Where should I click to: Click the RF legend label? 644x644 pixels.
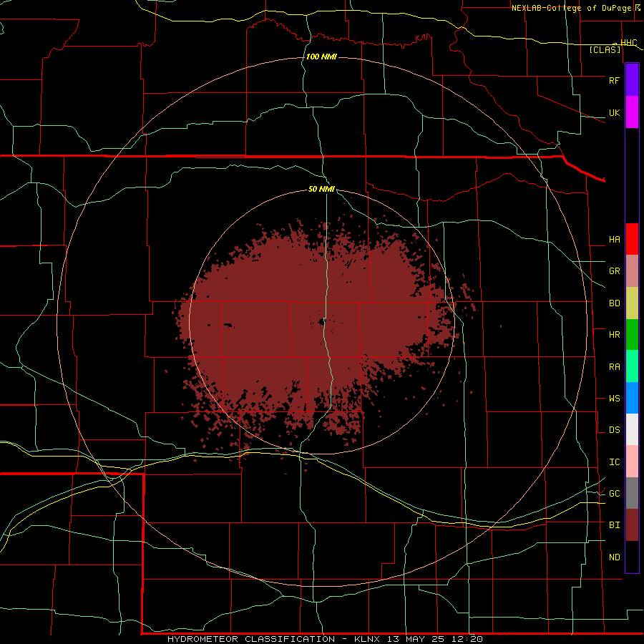pos(614,80)
